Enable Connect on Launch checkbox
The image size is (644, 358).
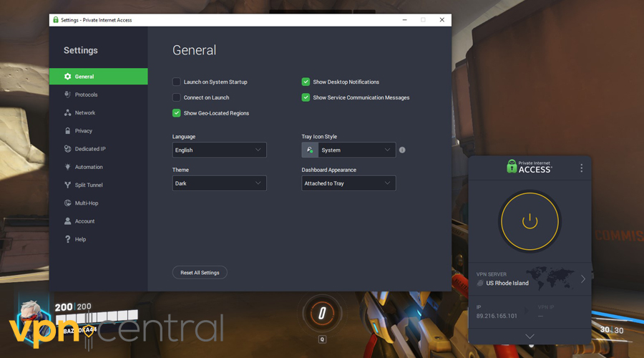(176, 97)
